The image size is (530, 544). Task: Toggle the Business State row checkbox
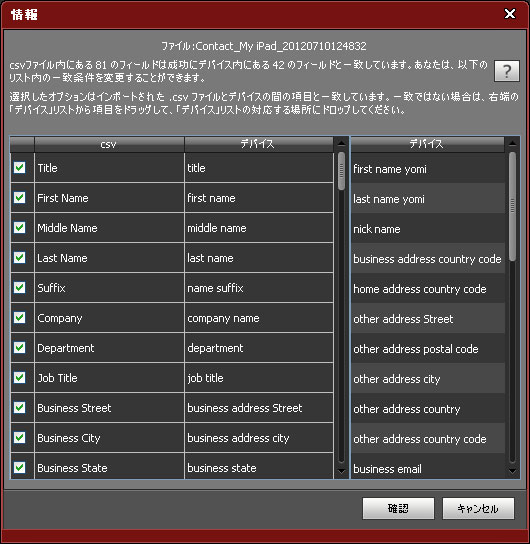point(19,468)
